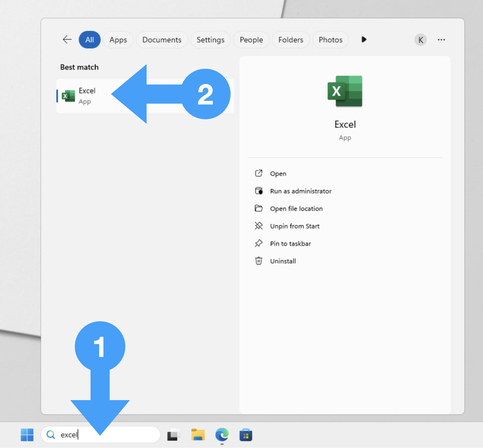The image size is (483, 448).
Task: Open the three-dot more options menu
Action: point(441,40)
